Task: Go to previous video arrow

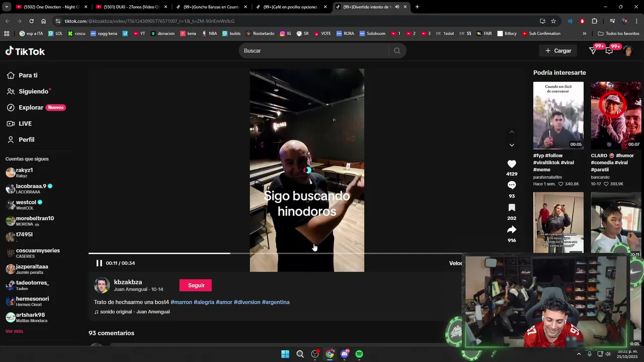Action: tap(512, 132)
